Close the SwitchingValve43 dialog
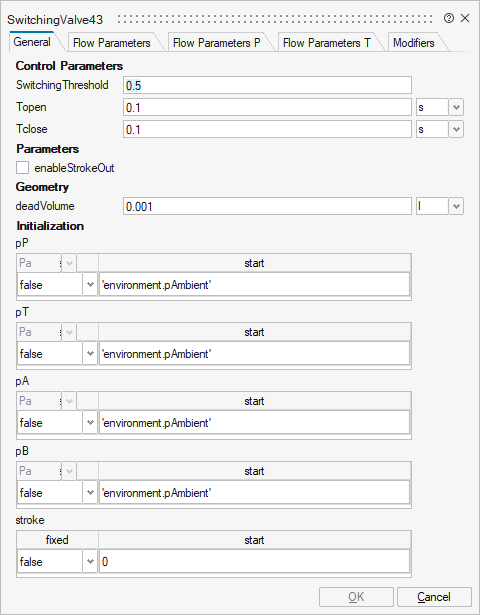This screenshot has height=615, width=480. 465,18
